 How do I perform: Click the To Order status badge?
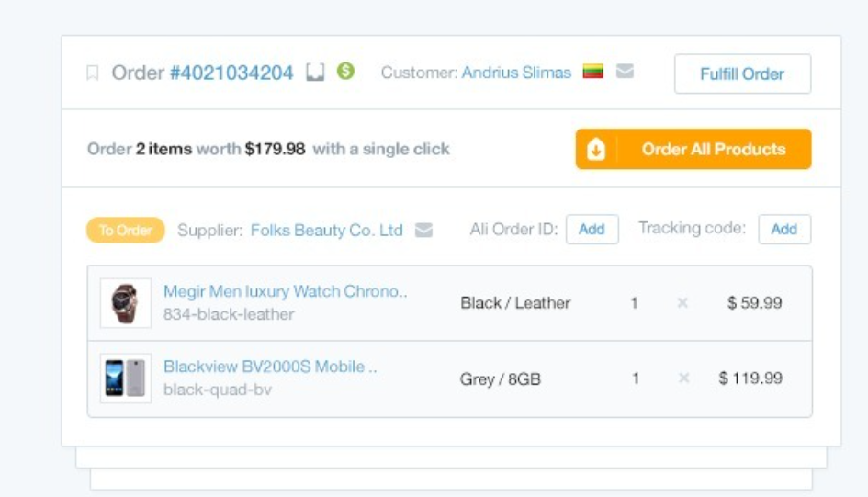point(126,231)
